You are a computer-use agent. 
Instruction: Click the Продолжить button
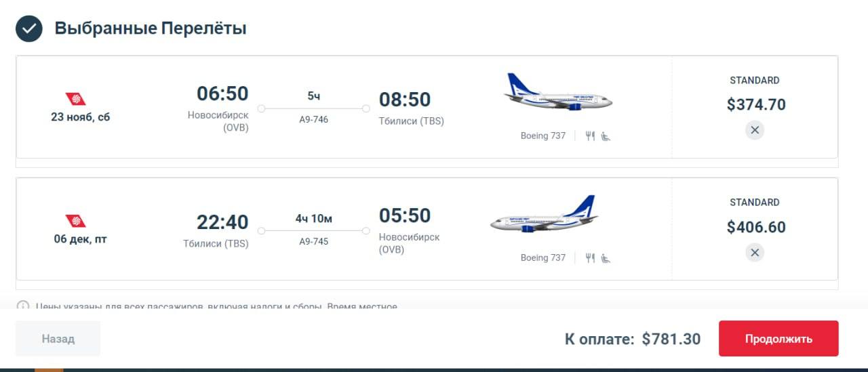coord(778,339)
